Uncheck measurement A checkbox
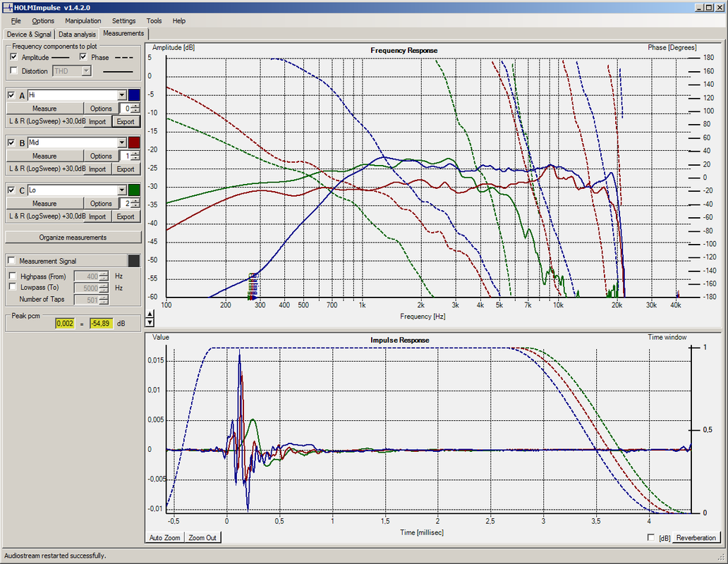The height and width of the screenshot is (564, 728). tap(11, 95)
